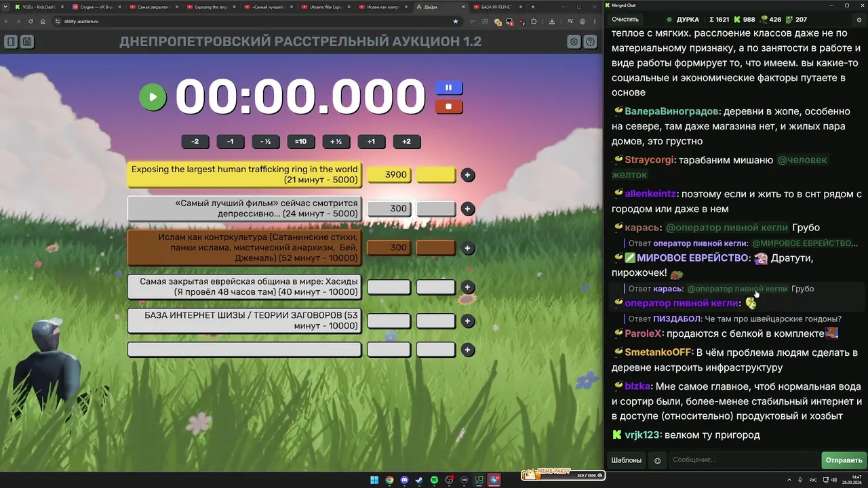Click the 300 amount on 'Ислам как контркультура' row
This screenshot has width=868, height=488.
pyautogui.click(x=389, y=248)
